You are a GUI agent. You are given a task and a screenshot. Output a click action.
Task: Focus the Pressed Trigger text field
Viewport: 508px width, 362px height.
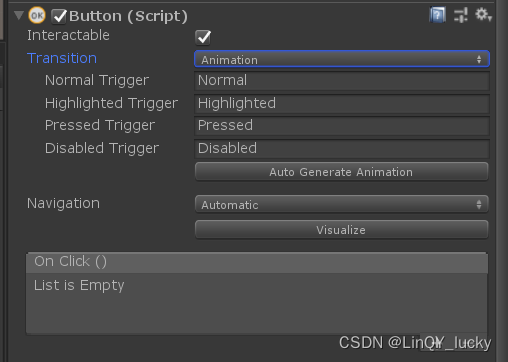click(x=342, y=125)
